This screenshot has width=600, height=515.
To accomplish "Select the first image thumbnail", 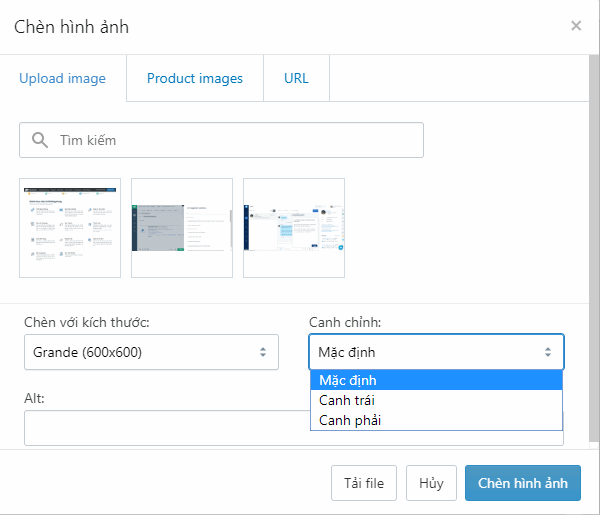I will 70,228.
